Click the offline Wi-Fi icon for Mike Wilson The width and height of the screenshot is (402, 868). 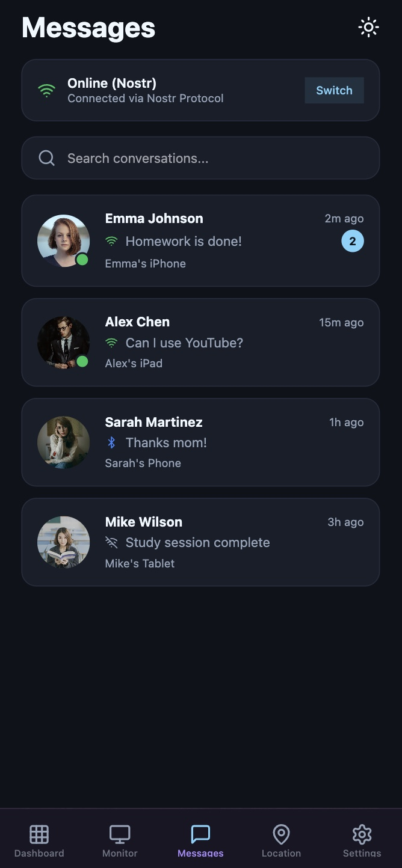click(x=111, y=543)
